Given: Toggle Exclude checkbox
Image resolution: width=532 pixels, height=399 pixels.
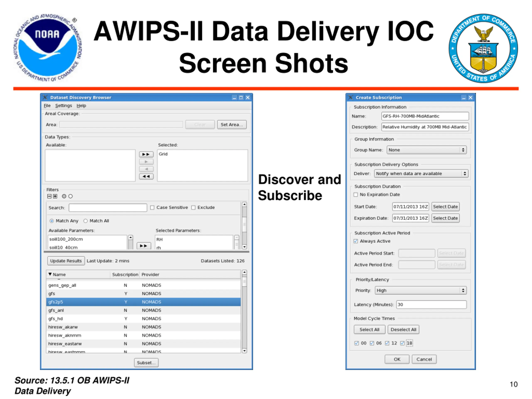Looking at the screenshot, I should pyautogui.click(x=193, y=208).
